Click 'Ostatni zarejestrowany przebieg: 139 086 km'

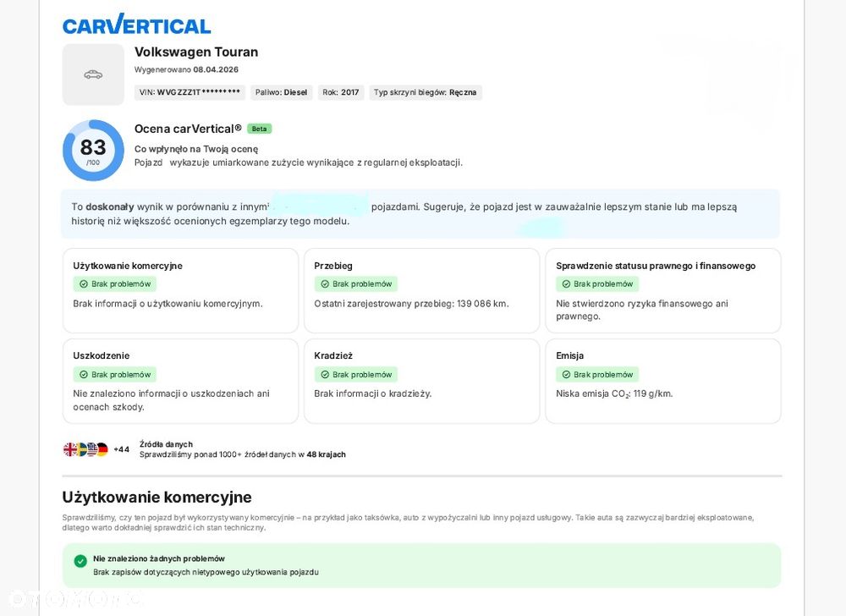click(412, 304)
